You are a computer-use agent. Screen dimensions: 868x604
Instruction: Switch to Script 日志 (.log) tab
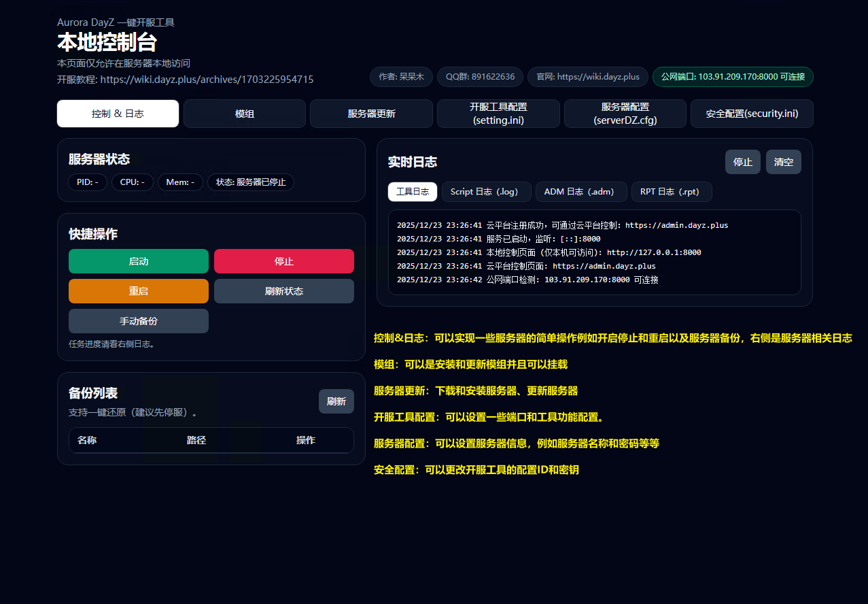(x=486, y=192)
